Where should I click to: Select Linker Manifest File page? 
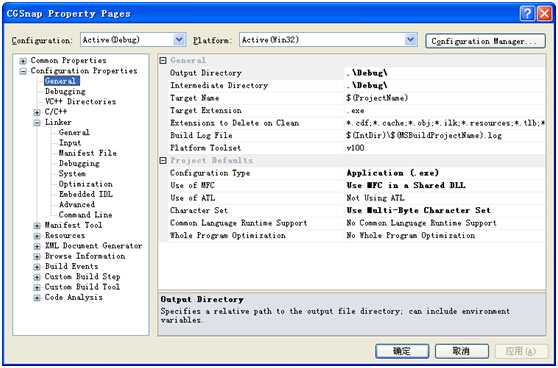(x=88, y=153)
